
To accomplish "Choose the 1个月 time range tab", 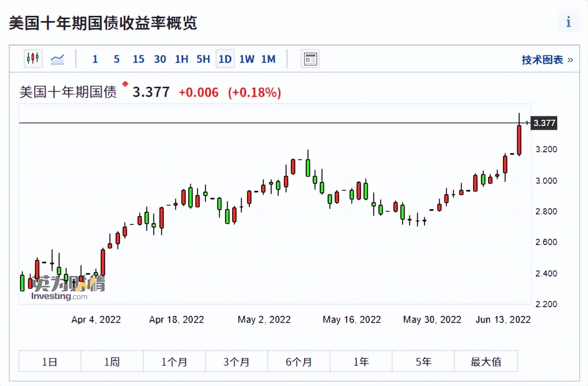I will tap(174, 361).
